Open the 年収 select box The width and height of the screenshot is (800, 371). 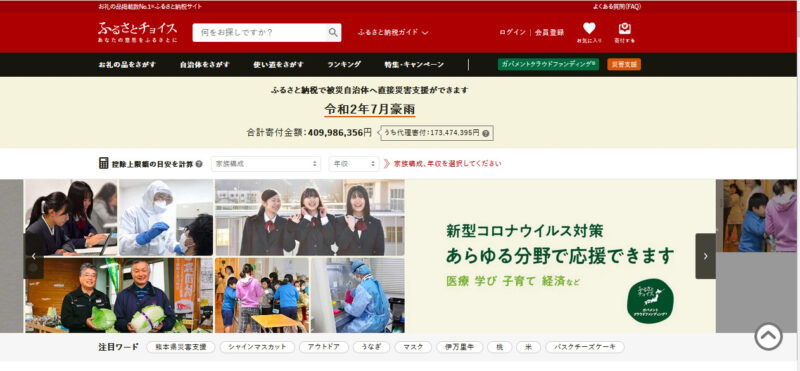tap(354, 164)
